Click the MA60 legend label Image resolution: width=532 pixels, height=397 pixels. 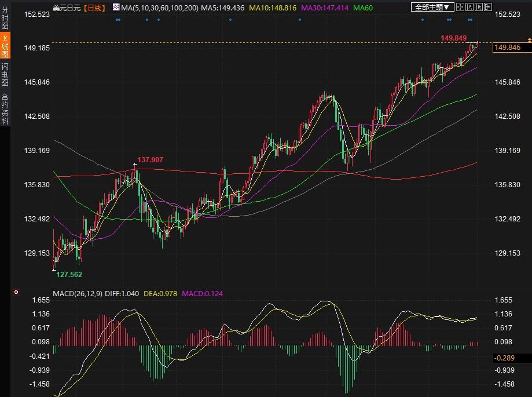pos(363,8)
